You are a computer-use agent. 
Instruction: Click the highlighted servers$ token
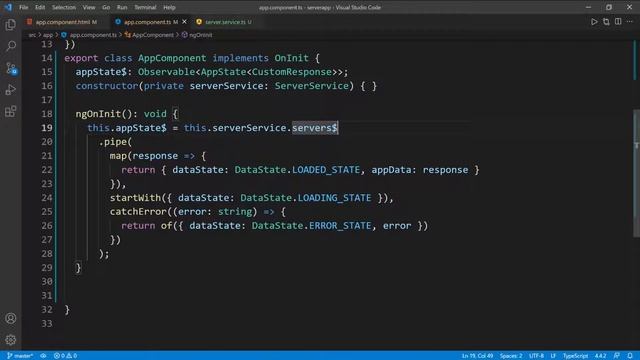[x=314, y=128]
